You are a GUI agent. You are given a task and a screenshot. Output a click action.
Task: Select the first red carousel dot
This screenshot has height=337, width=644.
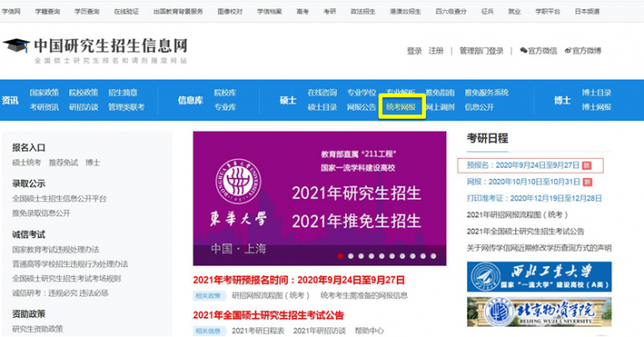coord(340,256)
